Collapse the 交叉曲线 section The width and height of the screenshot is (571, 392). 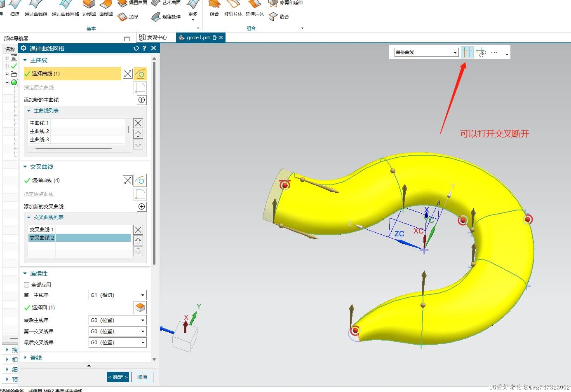pyautogui.click(x=25, y=167)
